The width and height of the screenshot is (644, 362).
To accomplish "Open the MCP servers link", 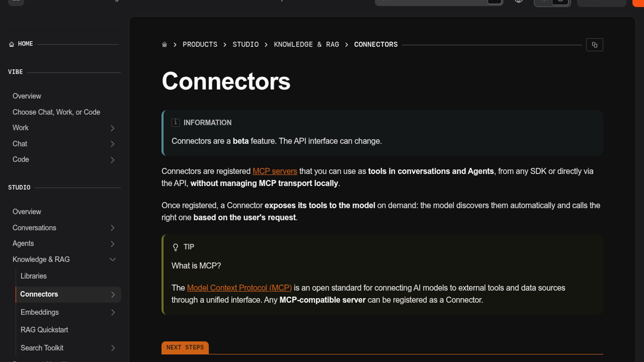I will point(275,171).
